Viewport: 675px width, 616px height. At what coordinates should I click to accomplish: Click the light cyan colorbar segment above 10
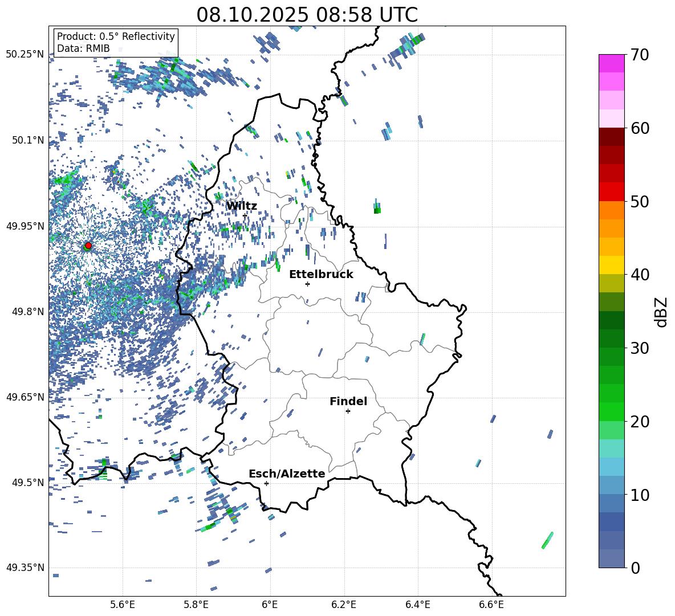(612, 467)
